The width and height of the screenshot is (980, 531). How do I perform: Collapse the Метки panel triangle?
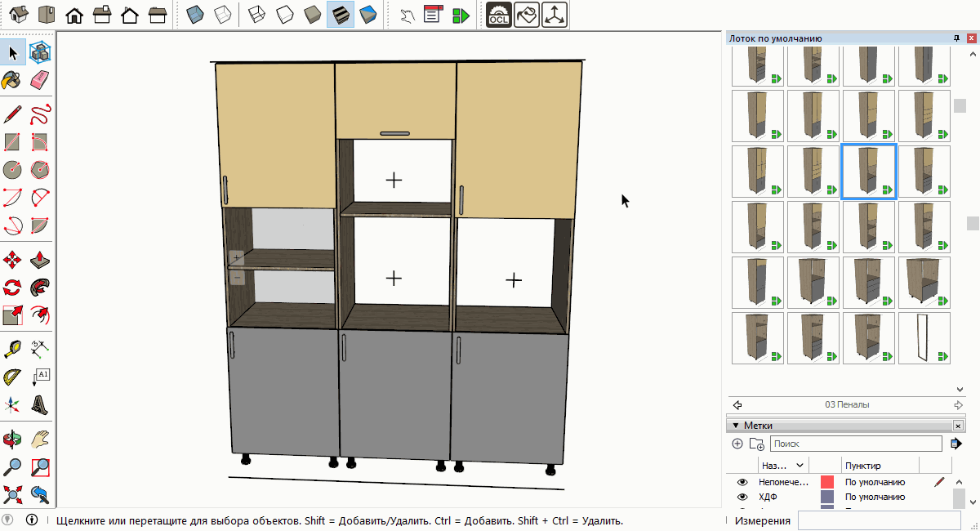coord(735,426)
